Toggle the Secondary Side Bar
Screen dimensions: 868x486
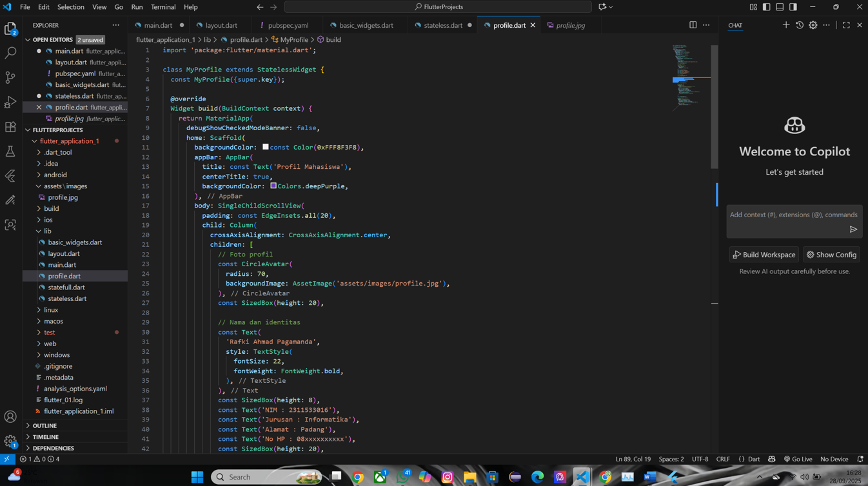point(794,7)
